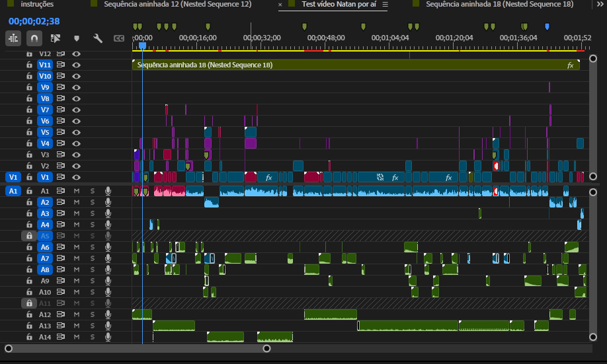Toggle V1 track output eye
This screenshot has height=364, width=607.
pos(77,177)
